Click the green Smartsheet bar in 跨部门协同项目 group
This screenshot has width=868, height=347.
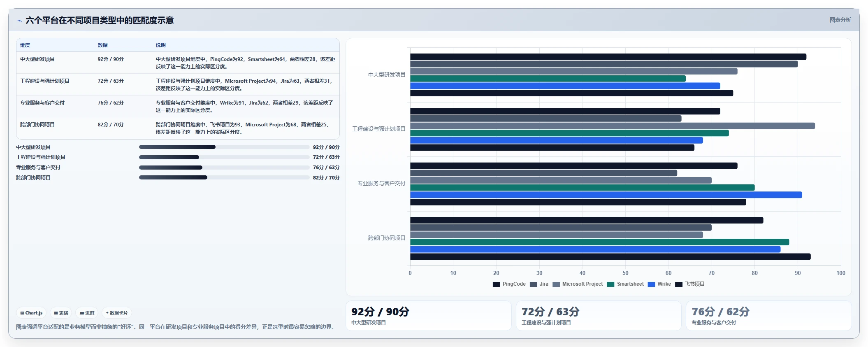(600, 242)
